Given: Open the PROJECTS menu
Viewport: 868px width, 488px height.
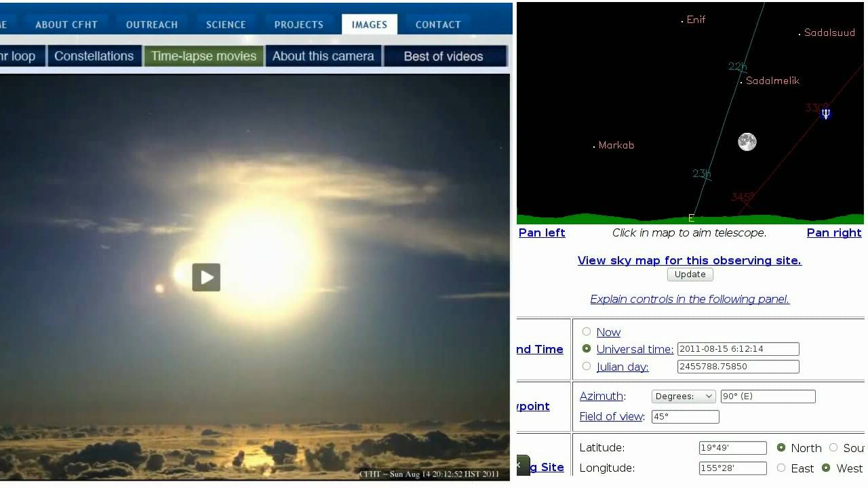Looking at the screenshot, I should (299, 24).
